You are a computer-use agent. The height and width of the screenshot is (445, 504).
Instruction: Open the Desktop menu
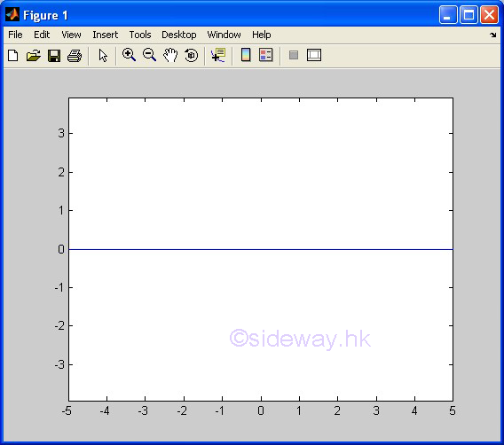click(178, 35)
